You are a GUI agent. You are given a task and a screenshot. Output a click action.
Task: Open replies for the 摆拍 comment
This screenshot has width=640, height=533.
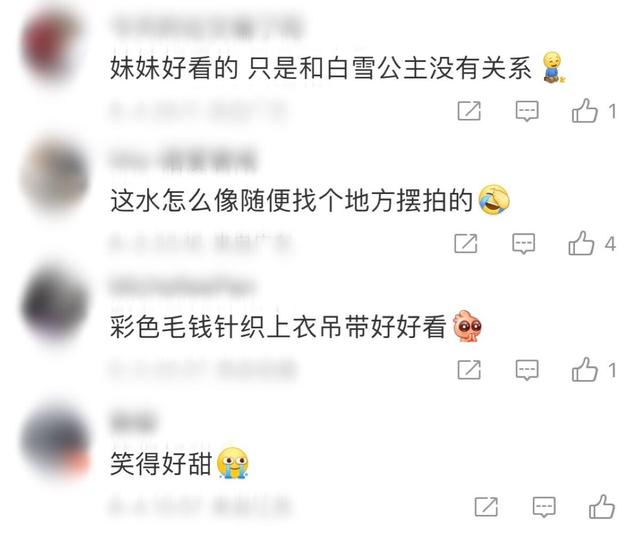click(x=524, y=244)
